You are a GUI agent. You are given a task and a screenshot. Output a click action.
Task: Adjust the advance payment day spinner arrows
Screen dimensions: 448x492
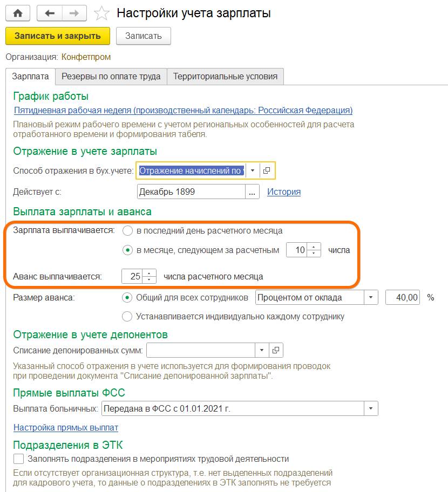tap(151, 276)
